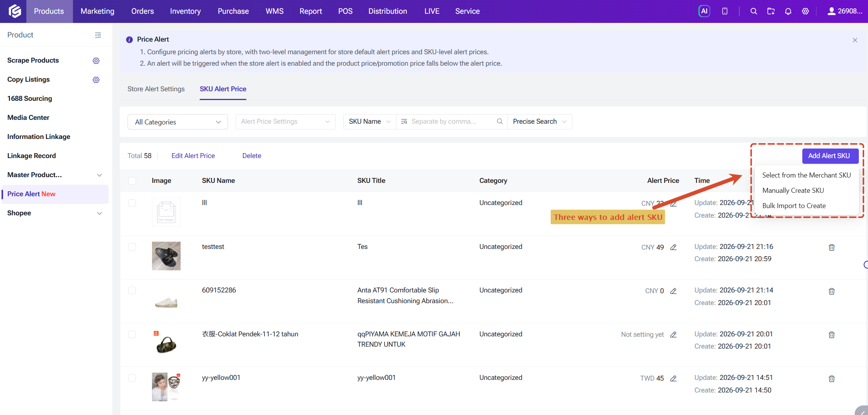Open the Precise Search dropdown
Viewport: 868px width, 415px height.
tap(539, 121)
